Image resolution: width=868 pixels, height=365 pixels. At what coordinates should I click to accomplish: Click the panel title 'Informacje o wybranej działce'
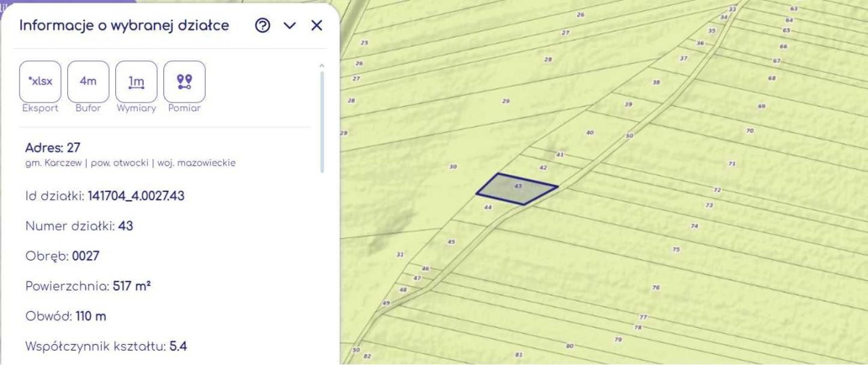(124, 26)
